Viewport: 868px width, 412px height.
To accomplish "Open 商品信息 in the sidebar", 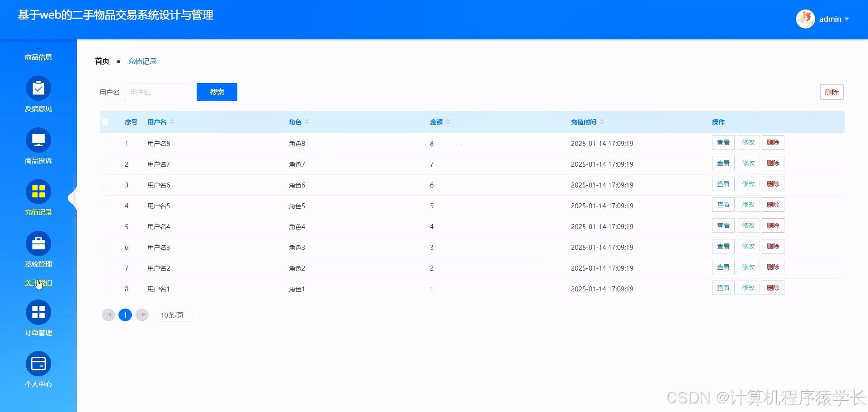I will pos(38,57).
